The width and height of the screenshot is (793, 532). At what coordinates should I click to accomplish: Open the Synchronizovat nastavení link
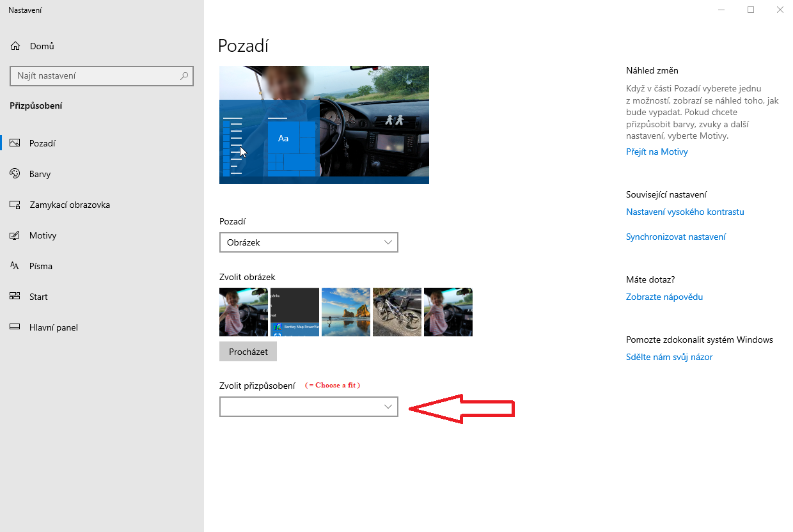coord(676,237)
